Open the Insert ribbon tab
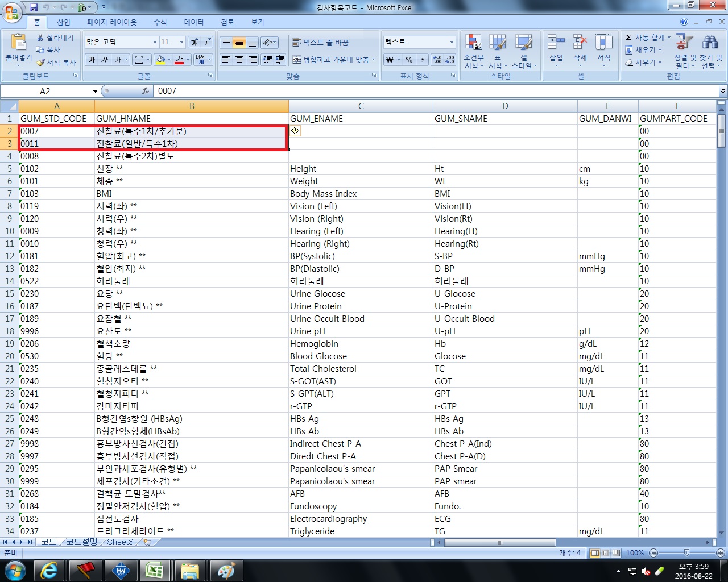The height and width of the screenshot is (582, 728). (64, 22)
